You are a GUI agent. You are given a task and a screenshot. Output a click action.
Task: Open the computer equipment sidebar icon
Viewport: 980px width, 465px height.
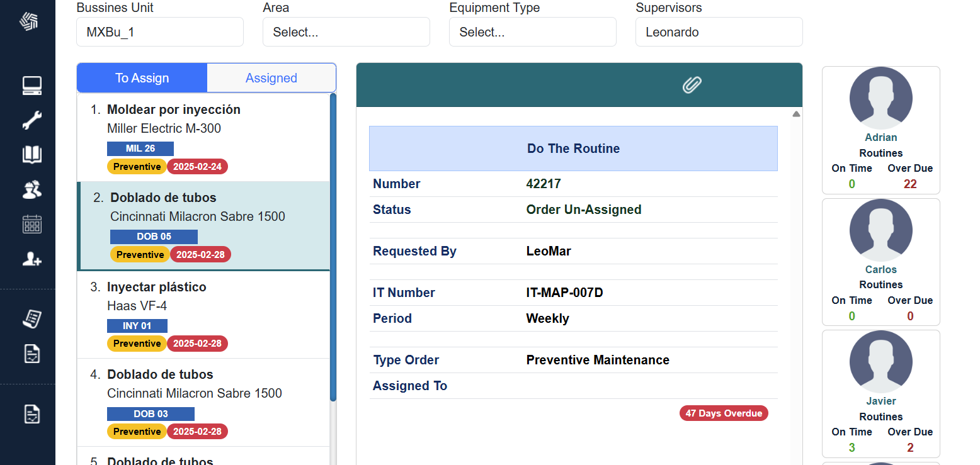pyautogui.click(x=32, y=86)
